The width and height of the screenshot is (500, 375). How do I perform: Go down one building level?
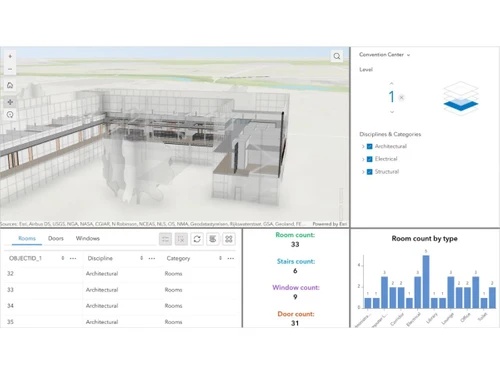392,112
